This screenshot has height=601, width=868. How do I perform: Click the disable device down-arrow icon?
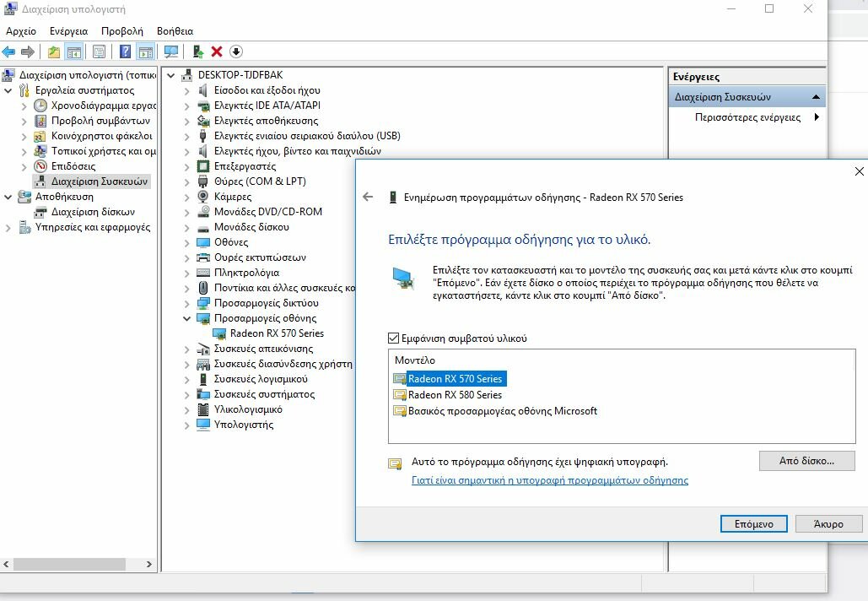click(x=236, y=52)
